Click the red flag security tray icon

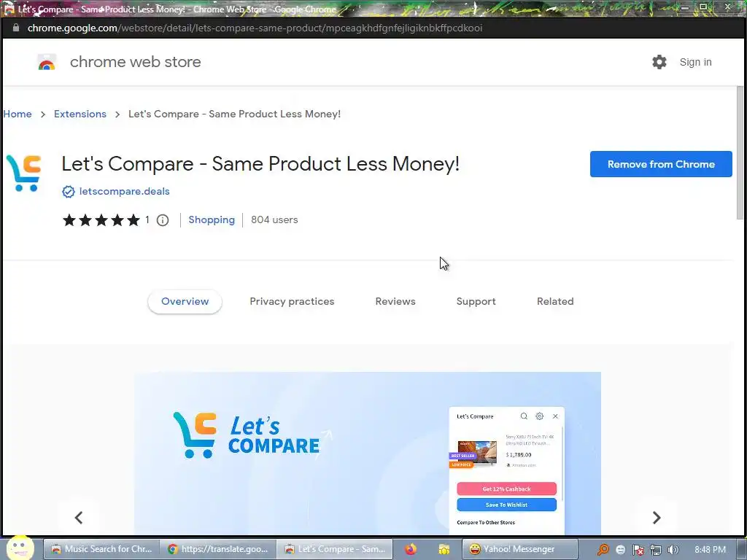pyautogui.click(x=638, y=550)
